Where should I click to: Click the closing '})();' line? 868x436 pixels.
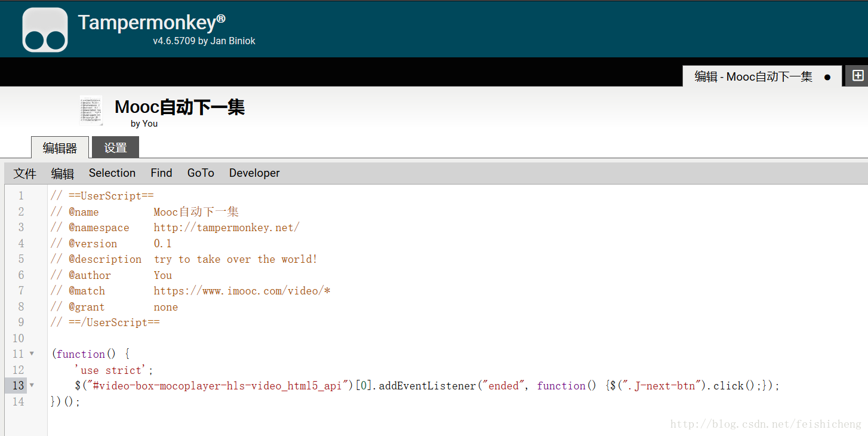66,401
